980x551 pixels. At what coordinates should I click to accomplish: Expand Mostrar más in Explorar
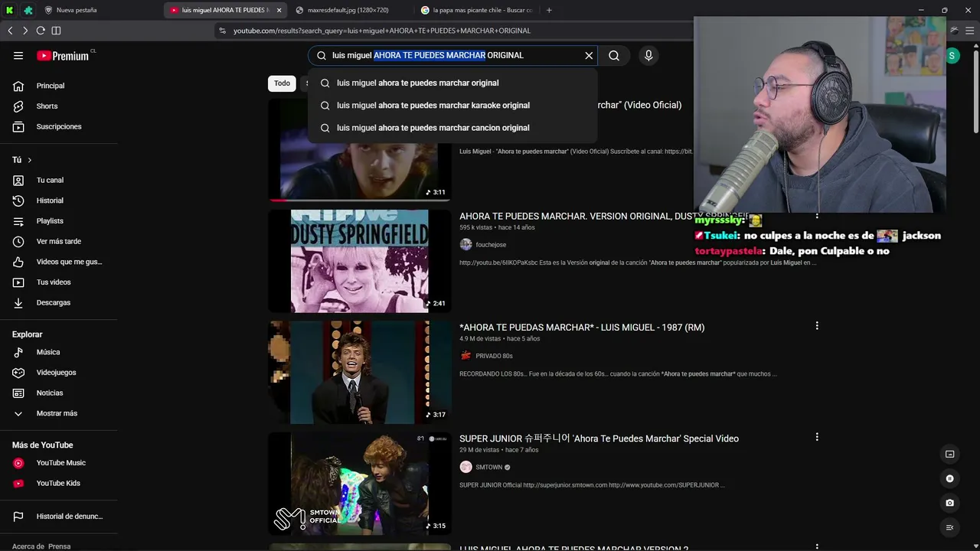tap(59, 413)
